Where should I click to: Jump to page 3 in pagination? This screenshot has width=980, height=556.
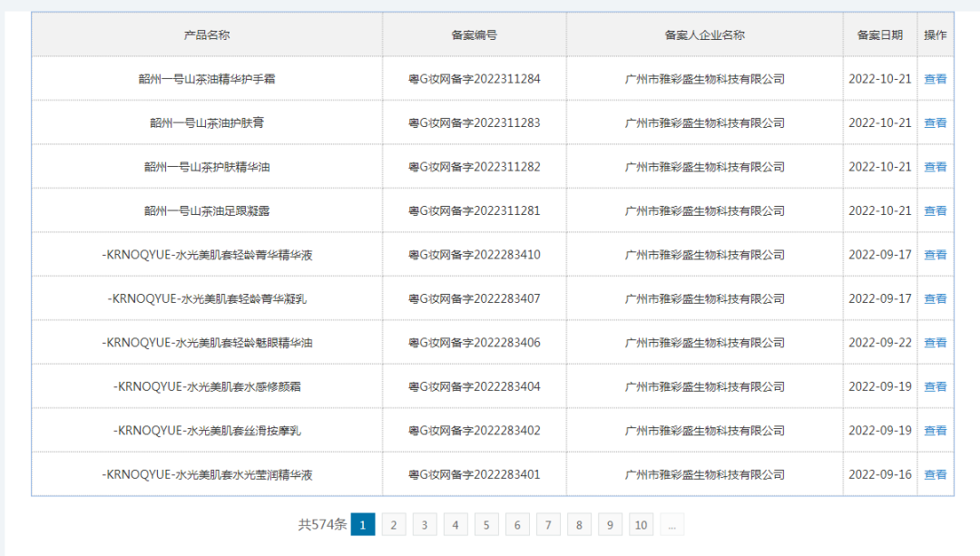pyautogui.click(x=424, y=524)
